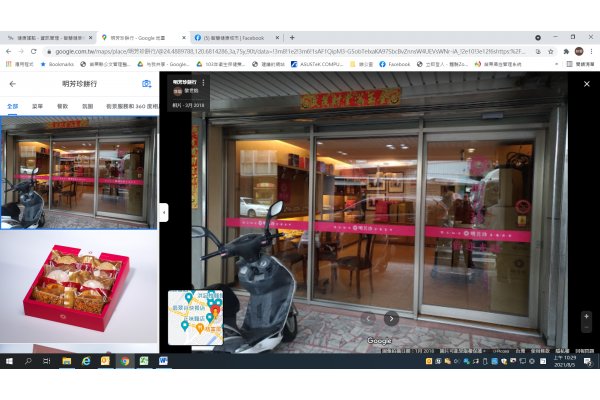The image size is (600, 400).
Task: Open the Windows Start menu
Action: (10, 361)
